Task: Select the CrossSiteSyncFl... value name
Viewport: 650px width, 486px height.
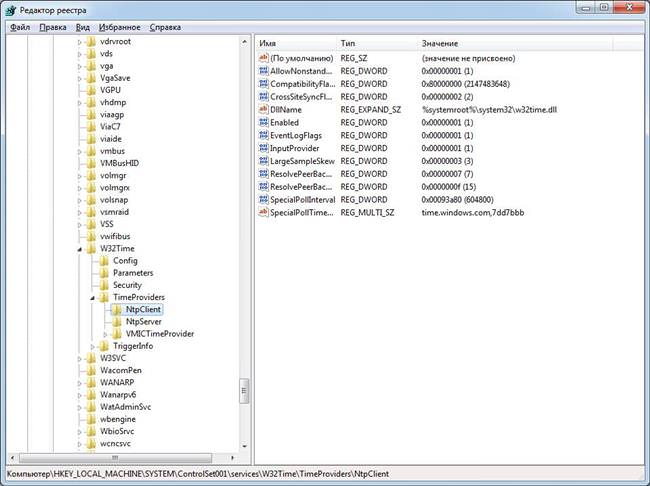Action: [301, 97]
